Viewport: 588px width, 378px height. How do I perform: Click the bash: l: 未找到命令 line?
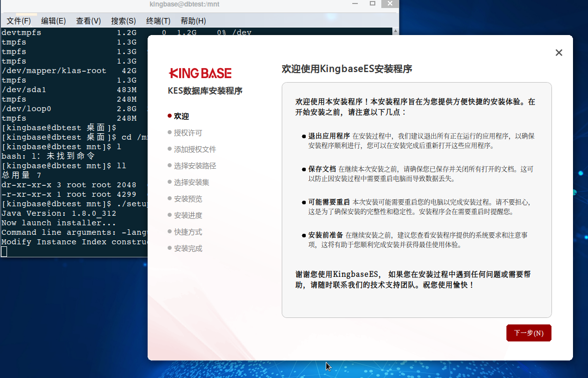(x=49, y=156)
